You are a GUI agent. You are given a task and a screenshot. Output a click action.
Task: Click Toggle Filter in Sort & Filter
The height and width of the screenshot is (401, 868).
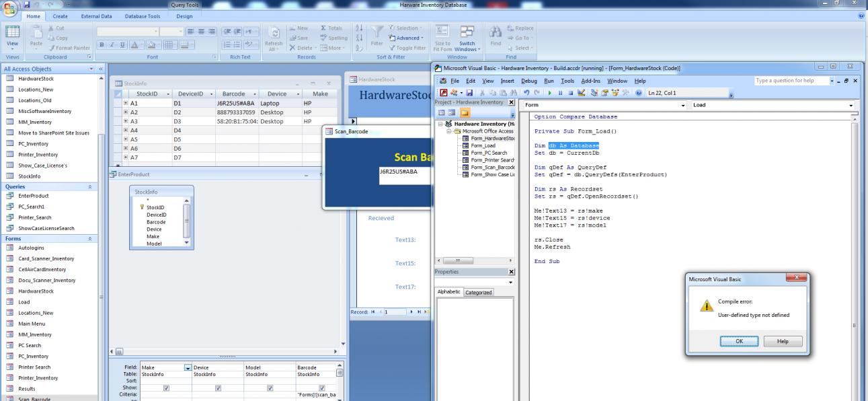[x=409, y=47]
